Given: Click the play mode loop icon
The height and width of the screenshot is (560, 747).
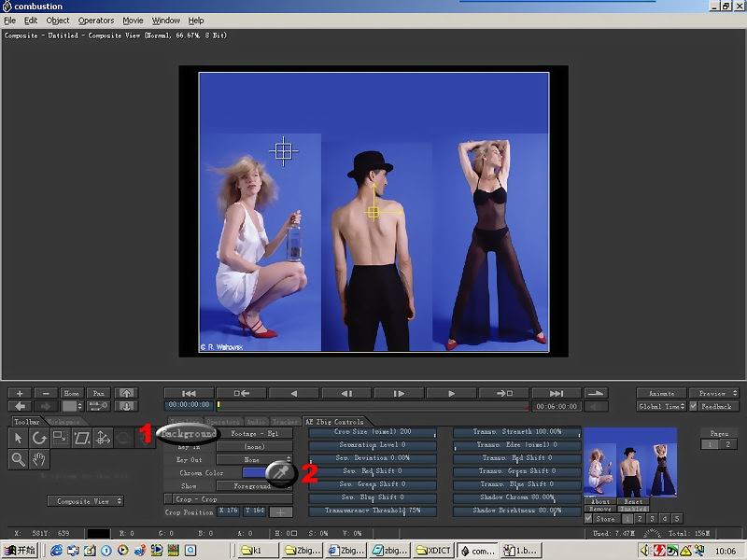Looking at the screenshot, I should (x=596, y=393).
